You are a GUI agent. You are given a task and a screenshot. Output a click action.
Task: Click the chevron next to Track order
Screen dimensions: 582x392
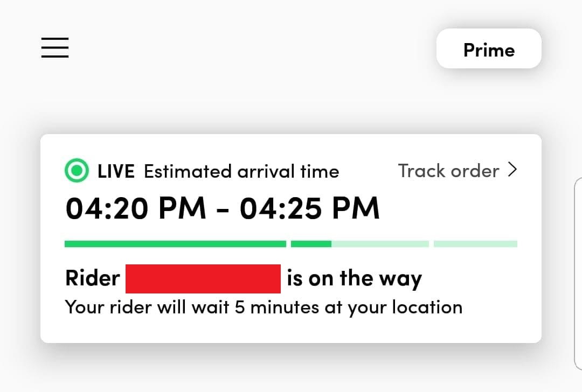[512, 170]
